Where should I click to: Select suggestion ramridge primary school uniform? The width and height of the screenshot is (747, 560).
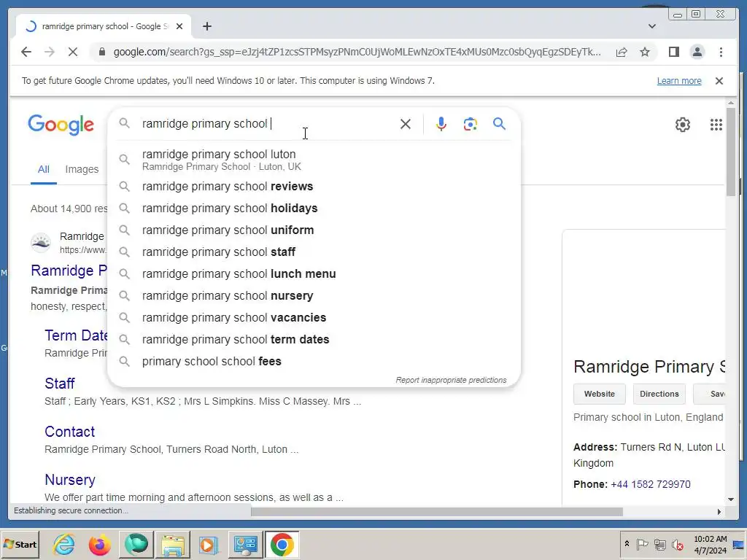(314, 230)
